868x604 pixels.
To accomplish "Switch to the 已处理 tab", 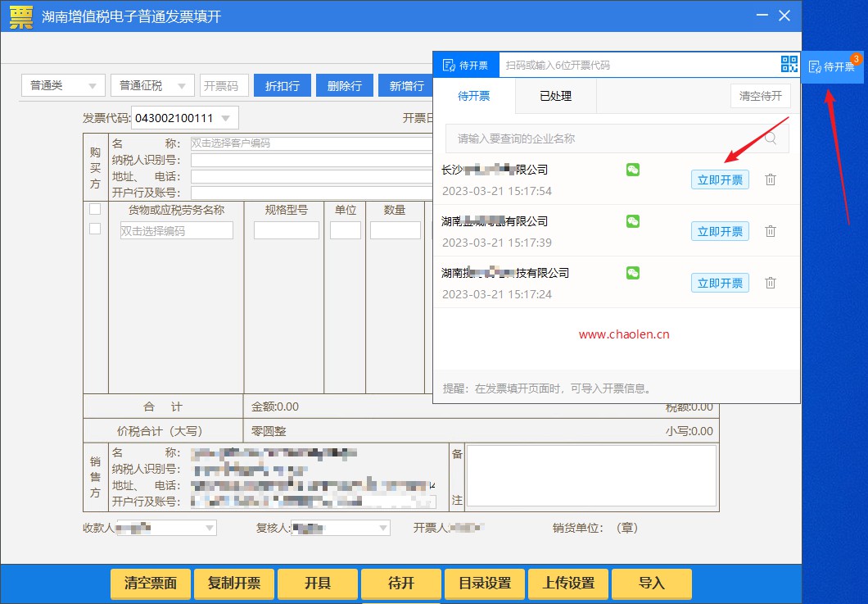I will pos(555,96).
